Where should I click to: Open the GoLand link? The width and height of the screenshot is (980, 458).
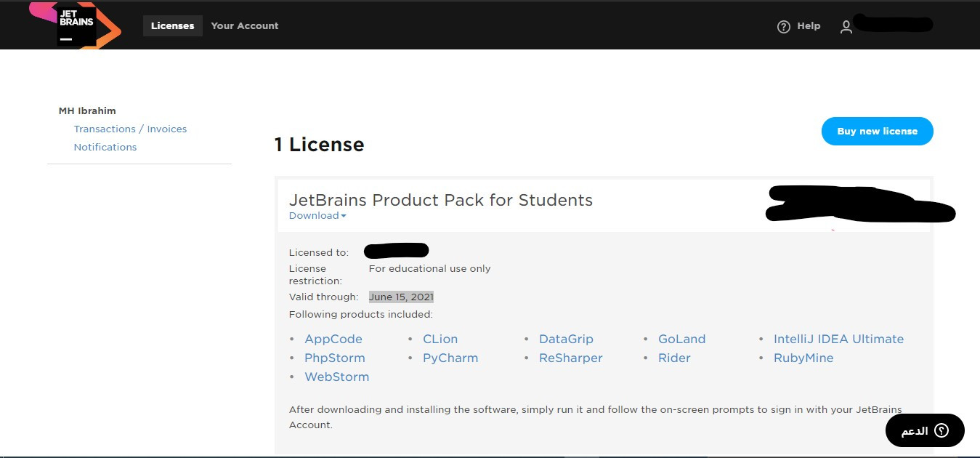tap(681, 339)
